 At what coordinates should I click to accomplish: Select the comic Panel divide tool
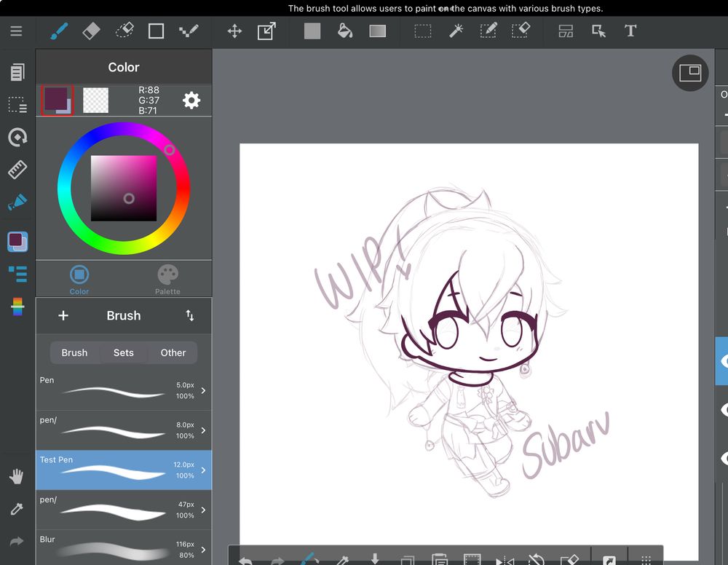[566, 31]
